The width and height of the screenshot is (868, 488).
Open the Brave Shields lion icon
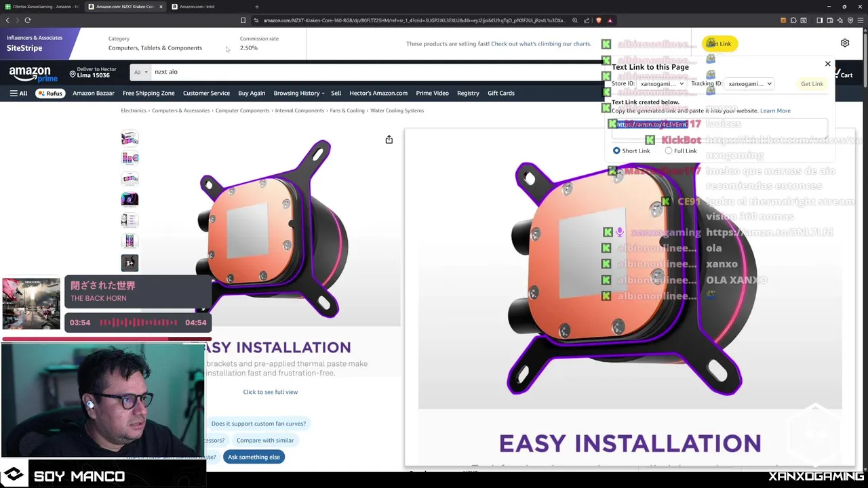(598, 20)
